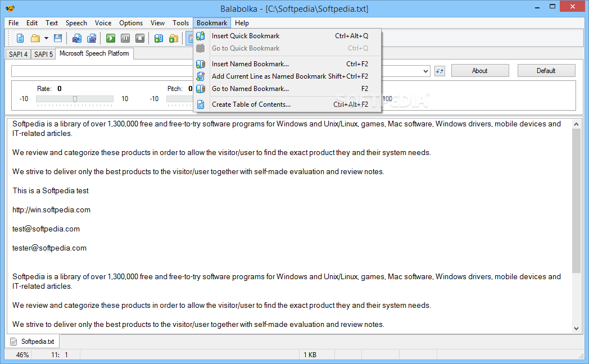Click the voice selection combo box field

click(x=220, y=71)
